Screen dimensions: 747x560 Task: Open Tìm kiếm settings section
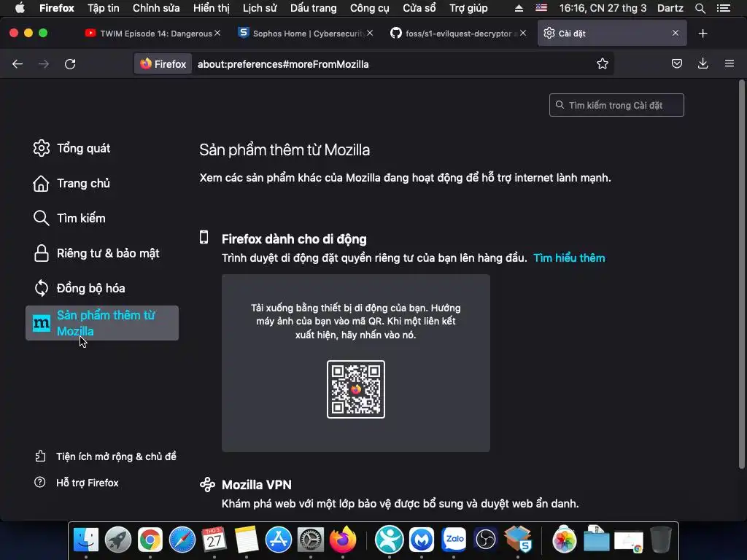(69, 218)
